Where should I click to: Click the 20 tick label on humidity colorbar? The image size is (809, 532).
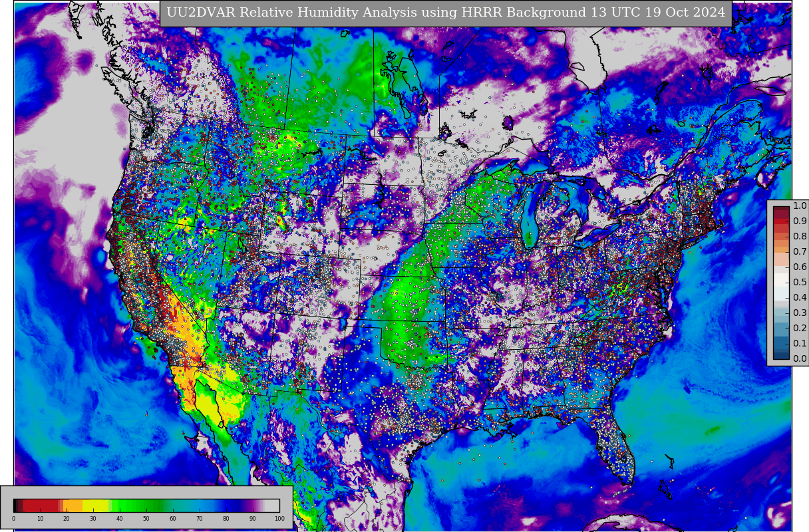[66, 519]
